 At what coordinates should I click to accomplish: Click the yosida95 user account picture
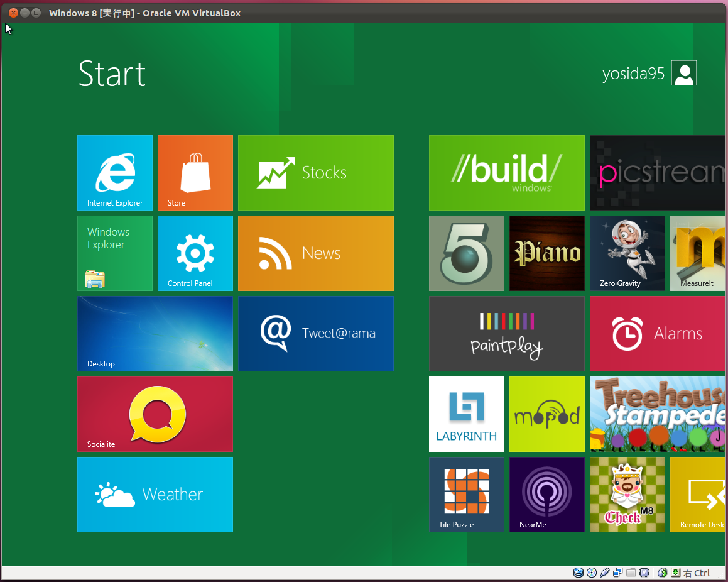coord(683,74)
